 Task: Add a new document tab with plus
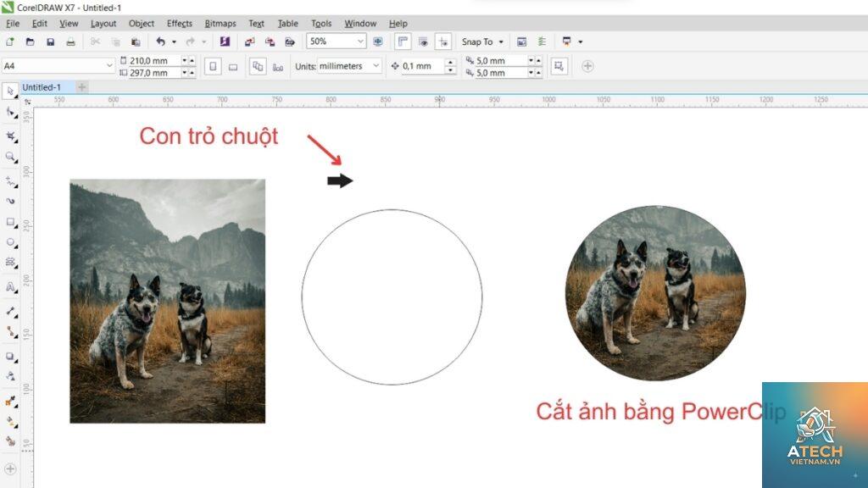point(82,87)
